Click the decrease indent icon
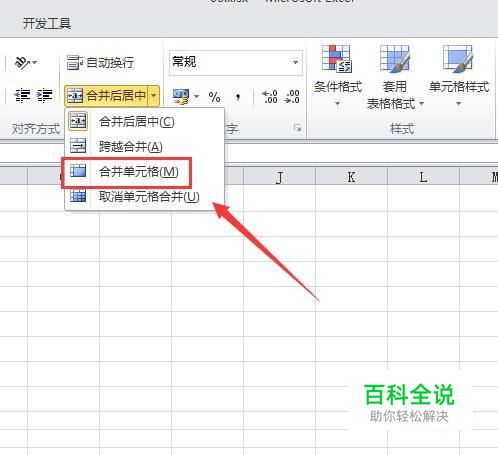 click(22, 96)
